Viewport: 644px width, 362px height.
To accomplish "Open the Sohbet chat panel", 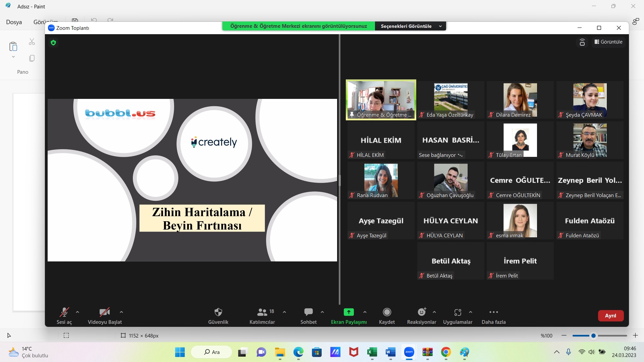I will (308, 316).
